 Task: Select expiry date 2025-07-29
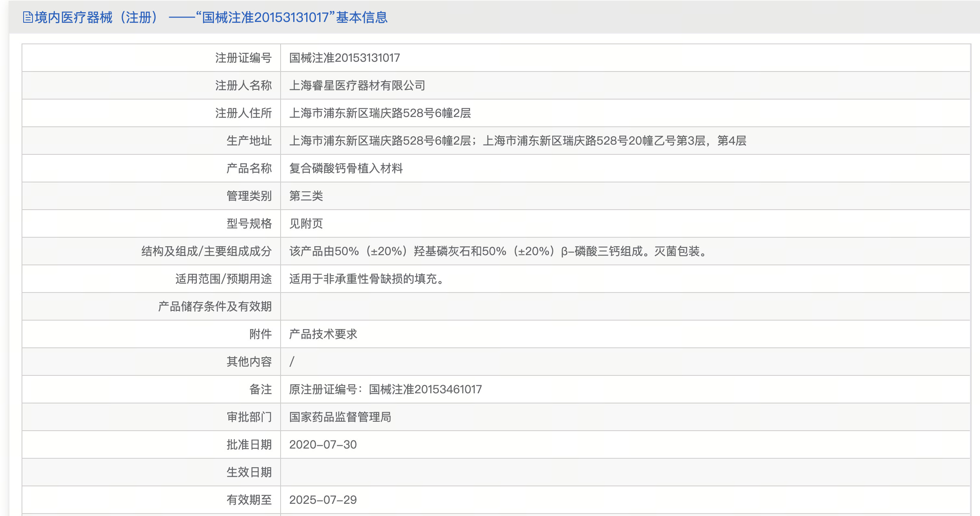(323, 500)
